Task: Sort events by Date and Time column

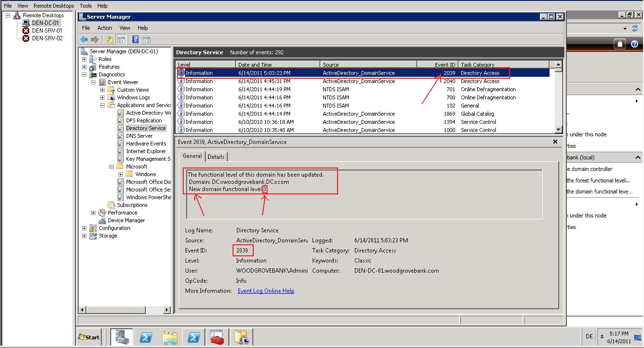Action: 278,64
